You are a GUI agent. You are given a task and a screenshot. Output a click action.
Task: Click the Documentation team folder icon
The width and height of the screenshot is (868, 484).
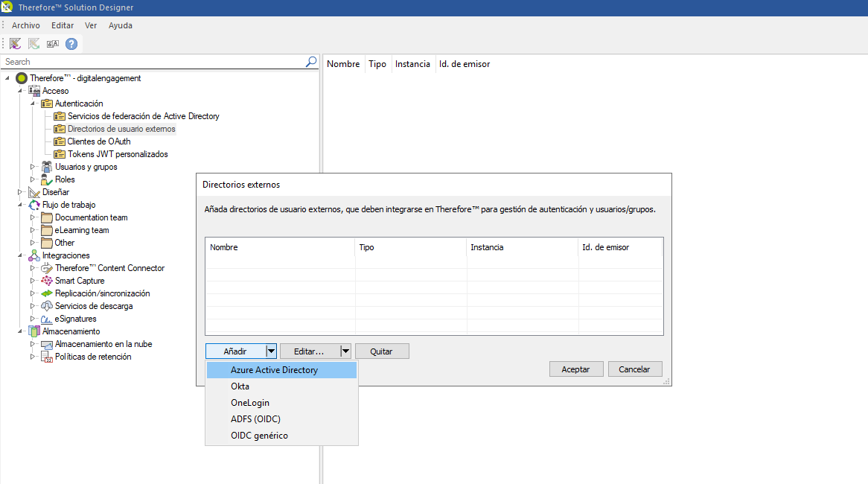[47, 217]
